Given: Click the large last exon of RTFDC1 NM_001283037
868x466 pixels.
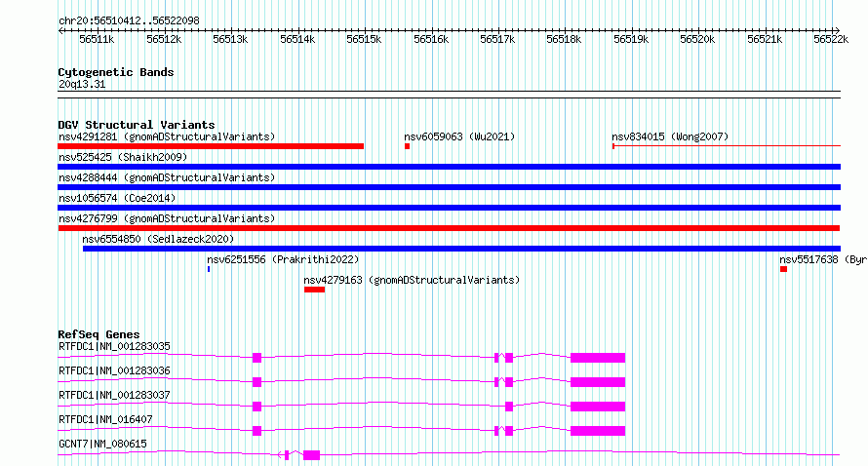Looking at the screenshot, I should point(598,407).
